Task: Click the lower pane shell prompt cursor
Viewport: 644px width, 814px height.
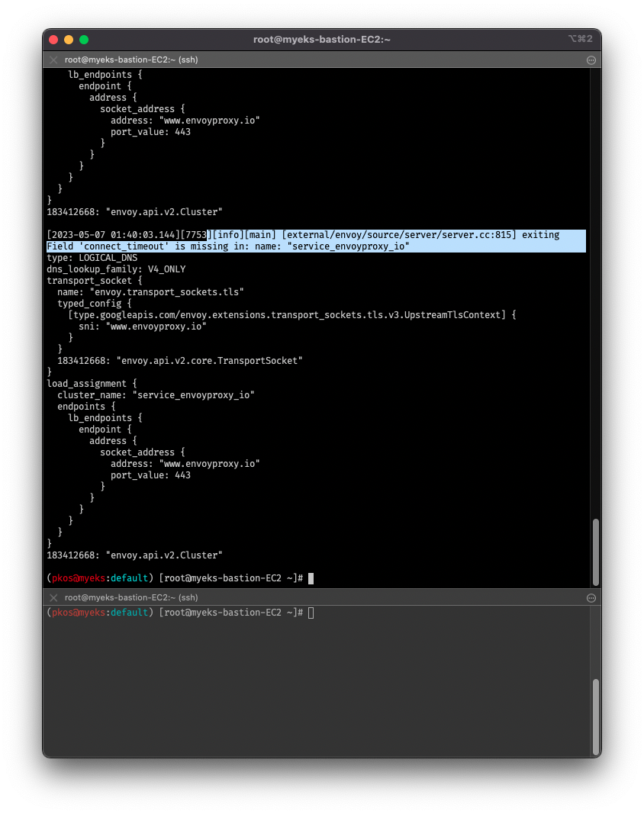Action: click(x=311, y=613)
